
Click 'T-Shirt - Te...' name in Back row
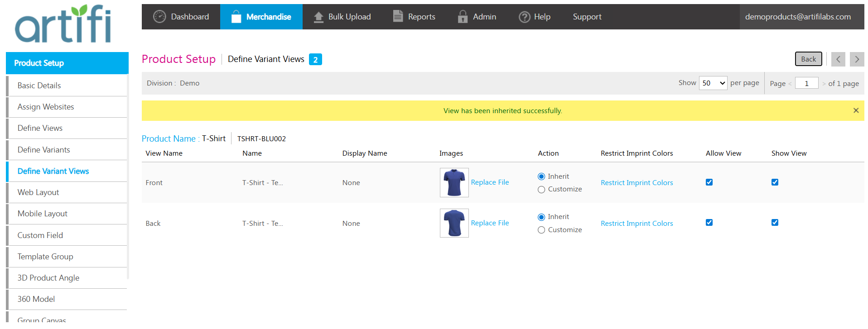tap(262, 224)
